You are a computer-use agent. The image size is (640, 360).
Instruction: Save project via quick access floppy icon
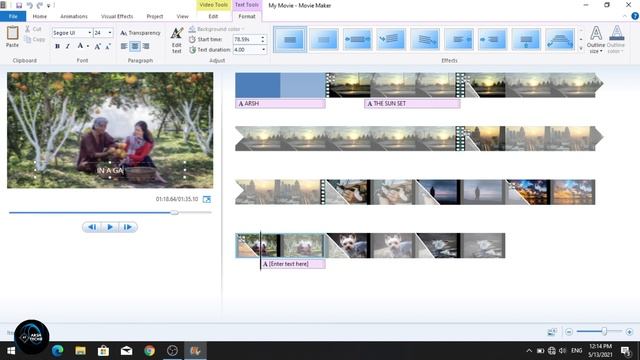19,5
